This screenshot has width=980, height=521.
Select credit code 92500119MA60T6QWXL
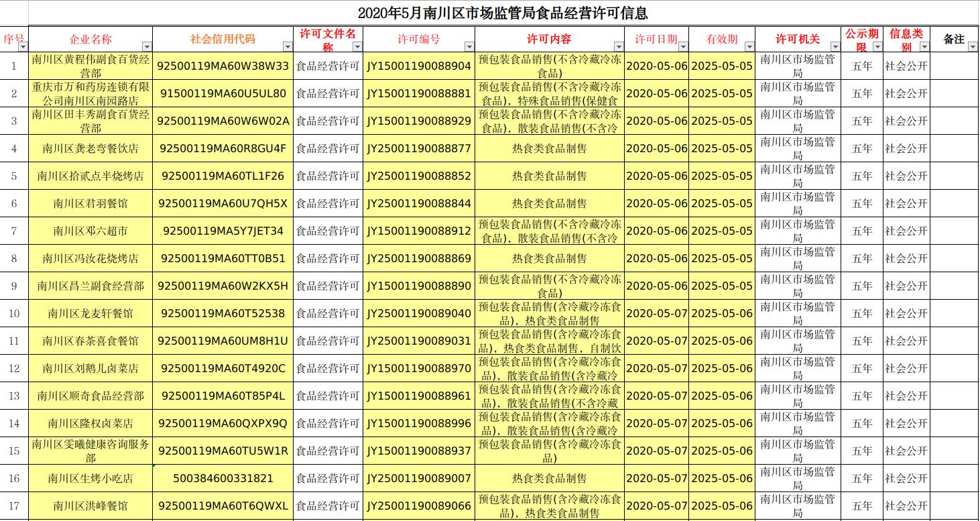(x=223, y=506)
